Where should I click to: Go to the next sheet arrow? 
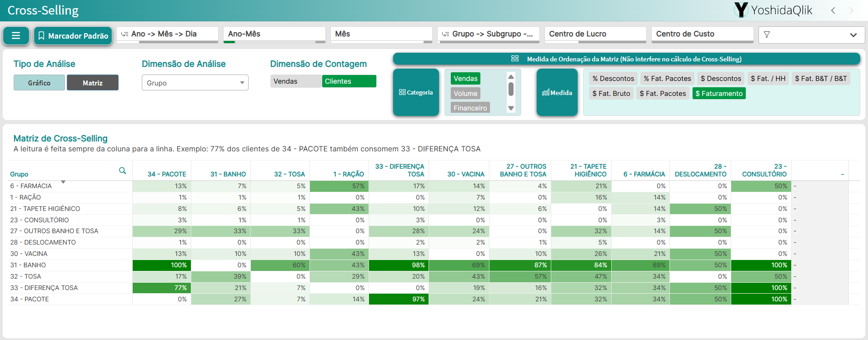pos(851,10)
